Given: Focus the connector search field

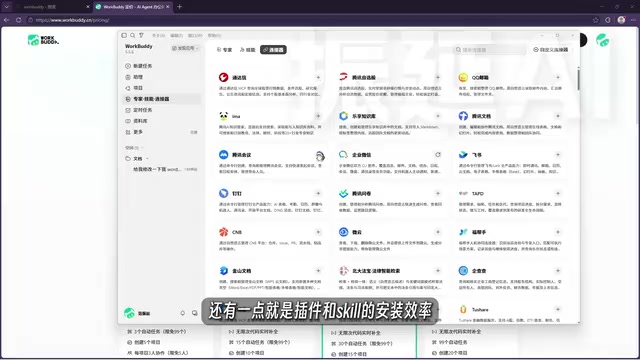Looking at the screenshot, I should [x=490, y=50].
